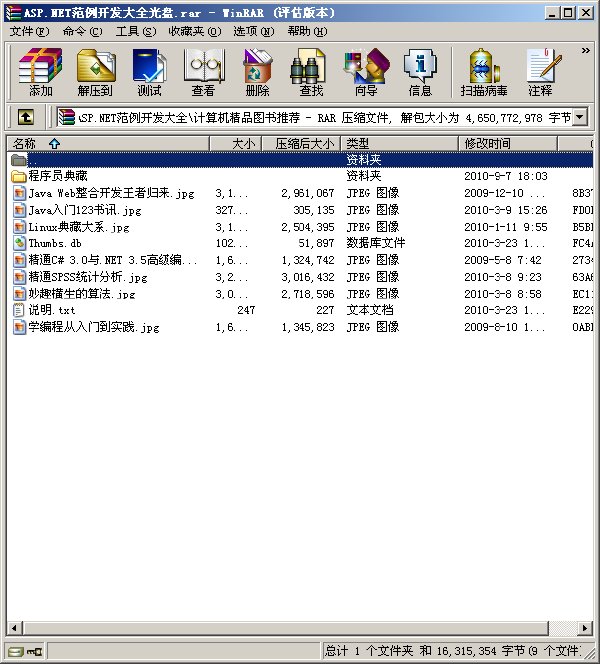Click the Extract To (解压到) icon

pyautogui.click(x=96, y=72)
